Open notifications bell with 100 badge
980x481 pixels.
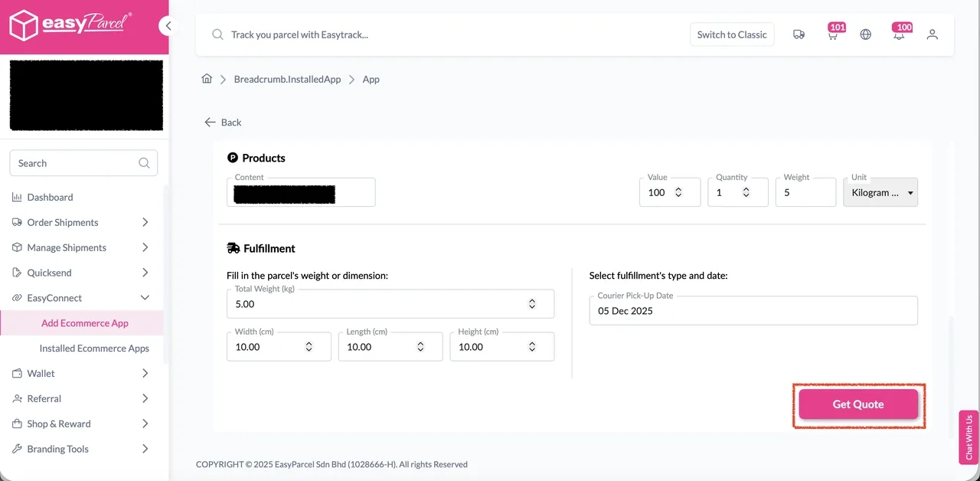[x=899, y=34]
